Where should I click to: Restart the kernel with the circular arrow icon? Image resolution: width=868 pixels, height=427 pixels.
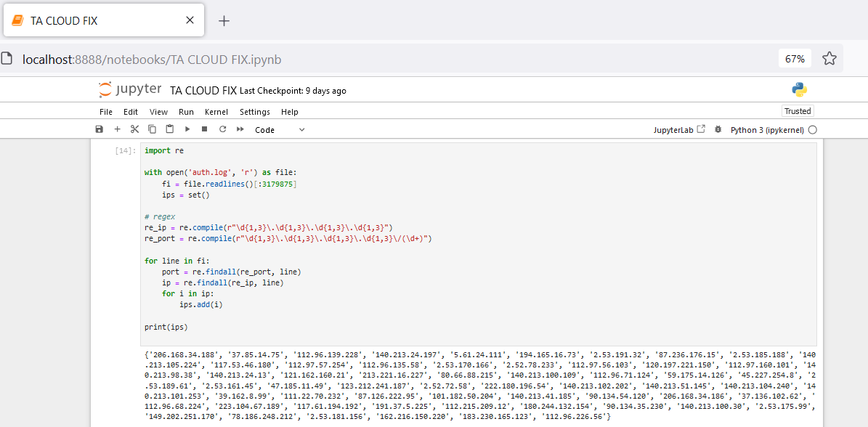coord(222,129)
